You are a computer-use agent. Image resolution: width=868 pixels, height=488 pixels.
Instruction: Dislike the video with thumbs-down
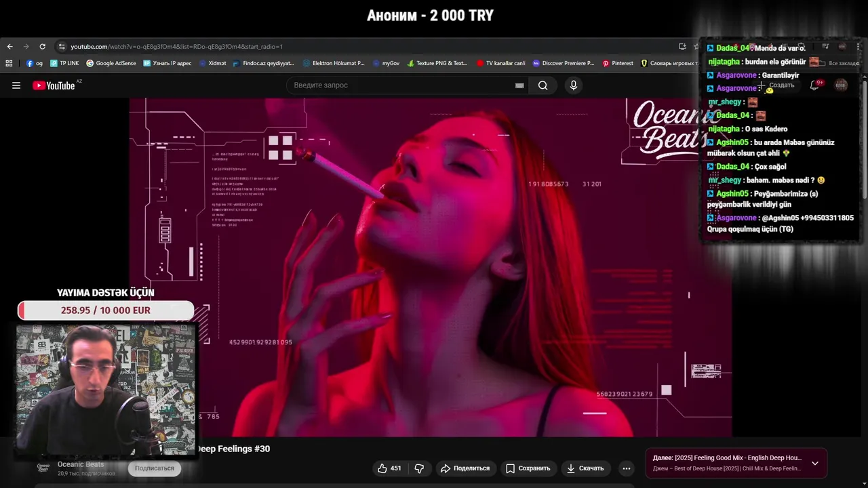[x=419, y=468]
